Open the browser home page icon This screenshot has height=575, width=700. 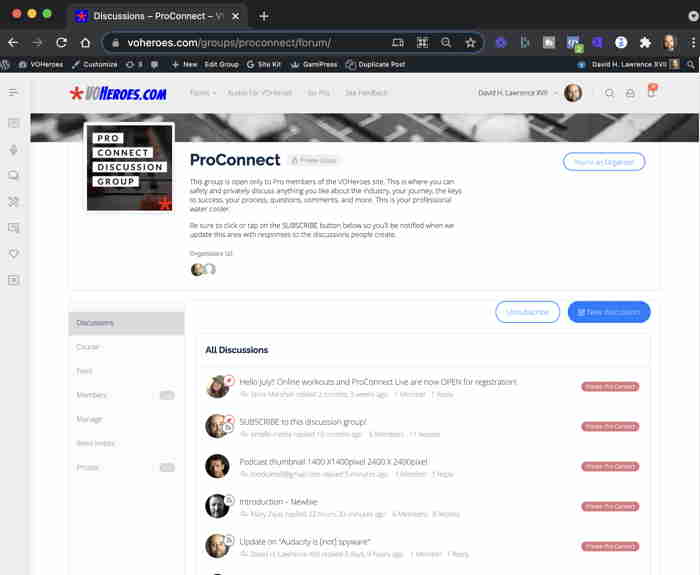(85, 43)
